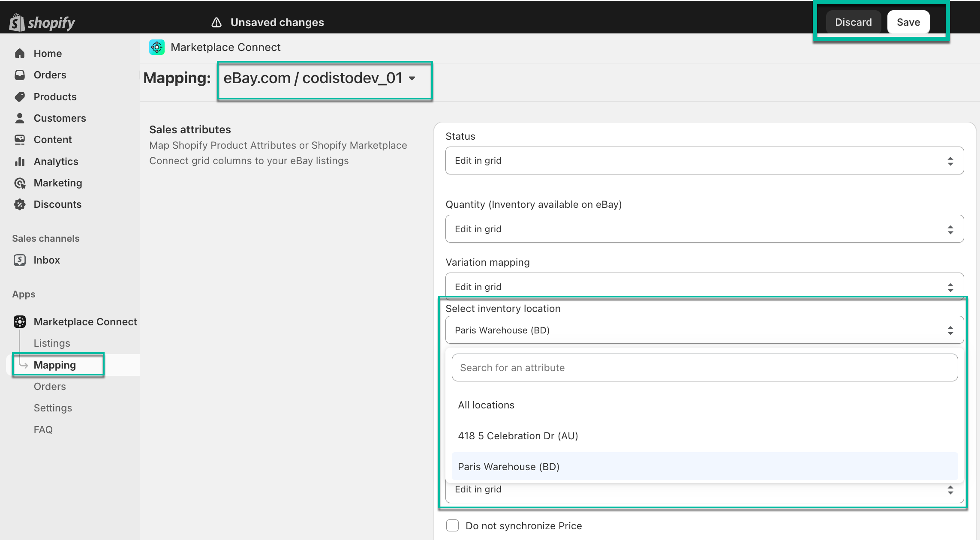Click the Products tag icon
The image size is (980, 540).
coord(20,97)
